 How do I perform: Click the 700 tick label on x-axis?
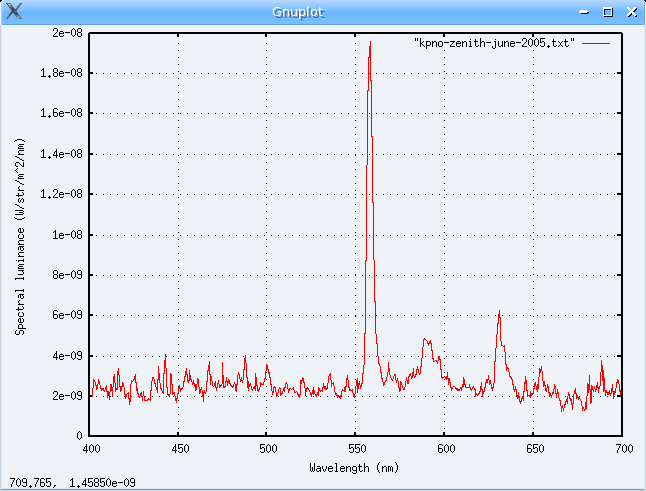pyautogui.click(x=622, y=449)
